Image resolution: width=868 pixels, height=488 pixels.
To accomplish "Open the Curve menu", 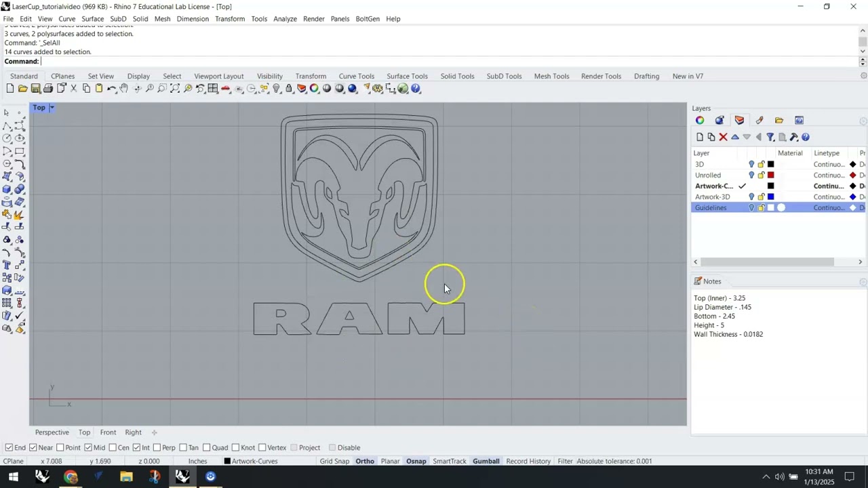I will point(67,18).
